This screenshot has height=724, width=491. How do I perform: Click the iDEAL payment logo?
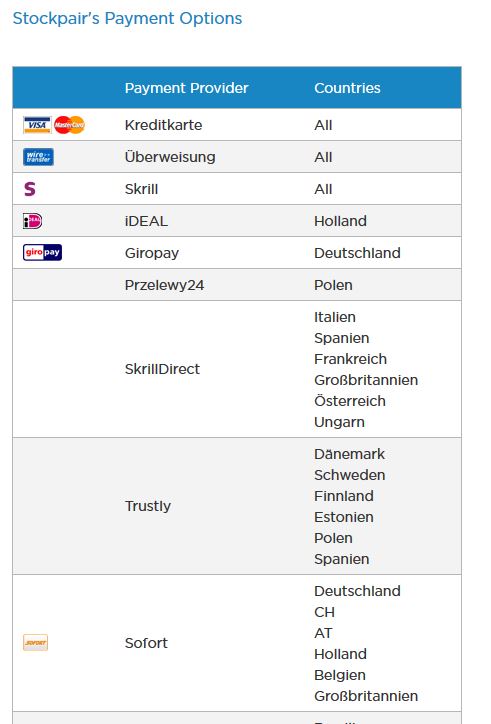click(x=32, y=221)
